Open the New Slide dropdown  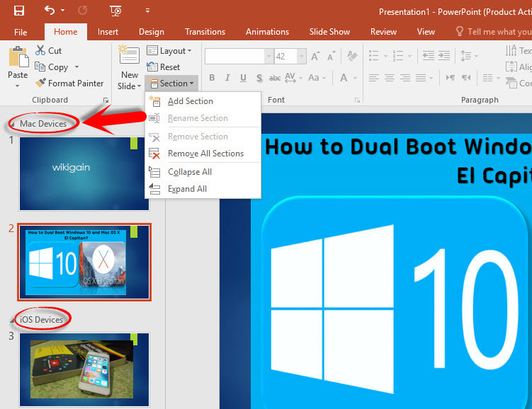[129, 81]
